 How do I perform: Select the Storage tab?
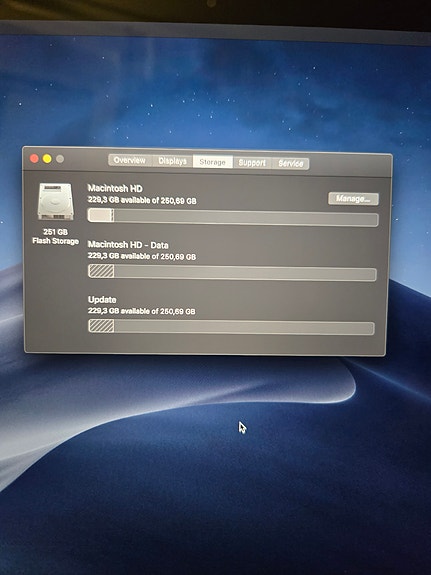213,162
